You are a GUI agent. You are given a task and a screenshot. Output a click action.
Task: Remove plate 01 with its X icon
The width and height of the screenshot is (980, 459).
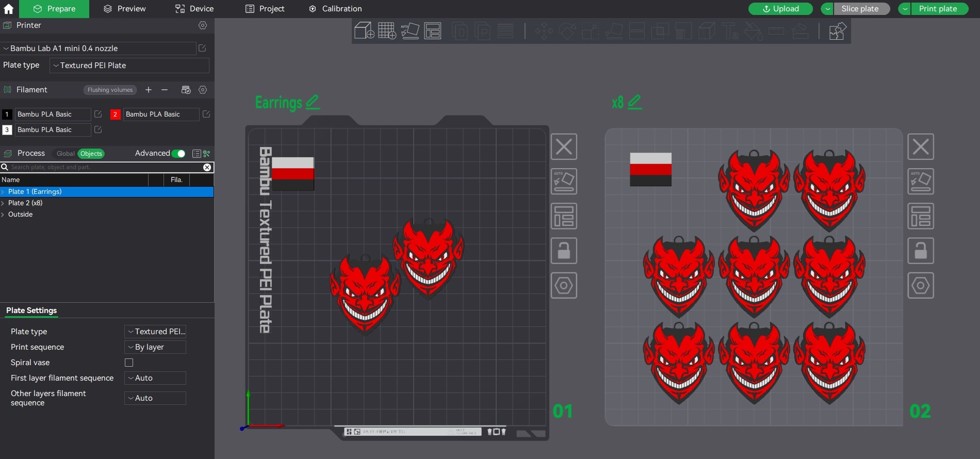[x=564, y=147]
